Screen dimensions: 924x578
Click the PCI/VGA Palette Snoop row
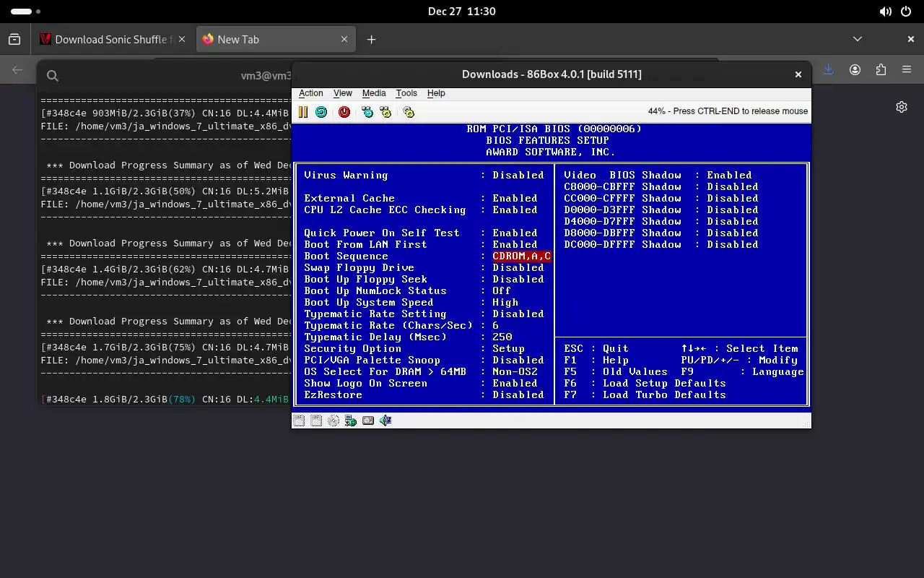click(424, 361)
